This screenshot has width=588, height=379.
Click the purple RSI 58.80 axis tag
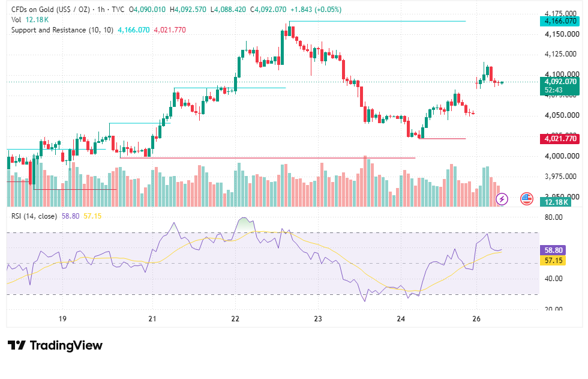[553, 250]
